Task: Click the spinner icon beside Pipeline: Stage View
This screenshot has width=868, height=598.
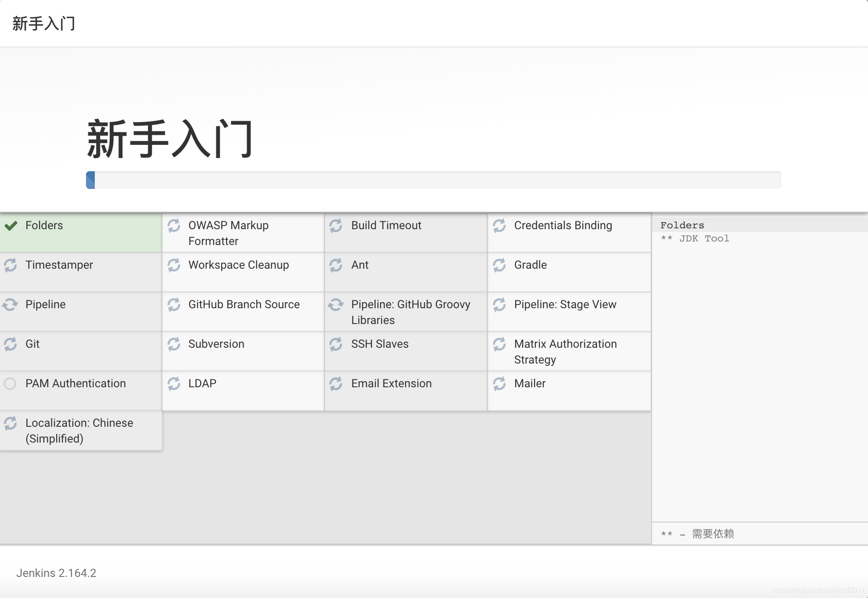Action: 499,305
